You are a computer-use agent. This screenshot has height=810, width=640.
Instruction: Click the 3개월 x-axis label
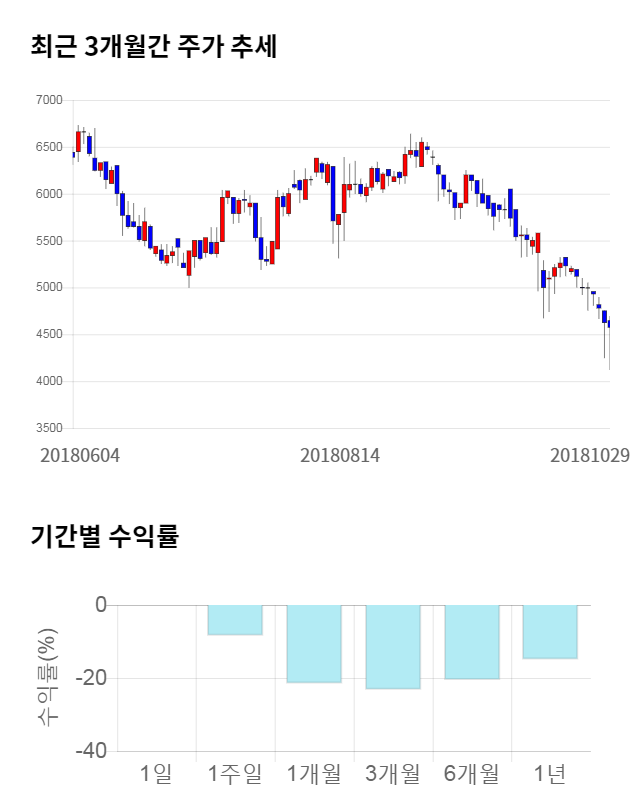393,773
